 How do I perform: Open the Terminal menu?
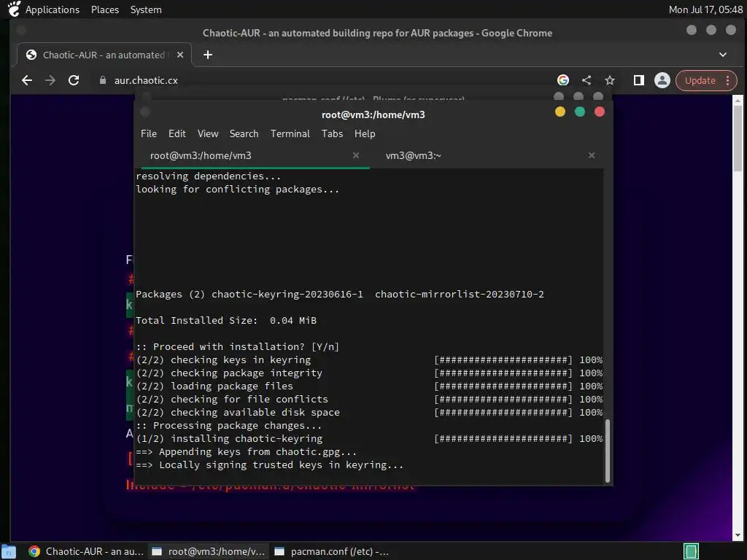tap(290, 134)
